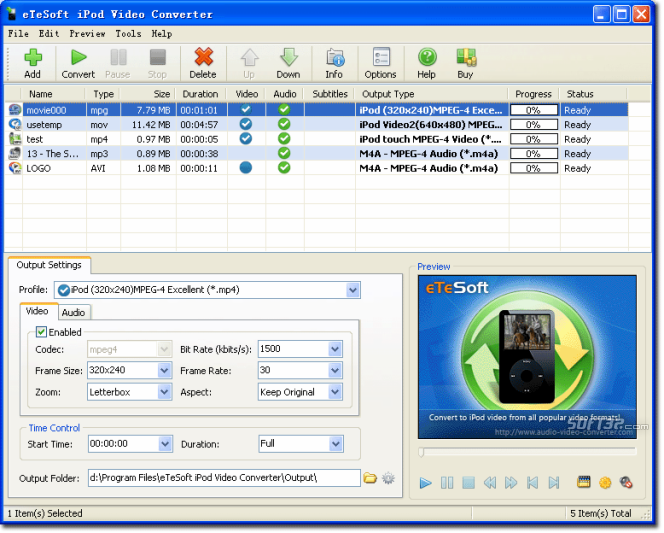Open the Options toolbar icon
This screenshot has width=664, height=533.
(381, 64)
